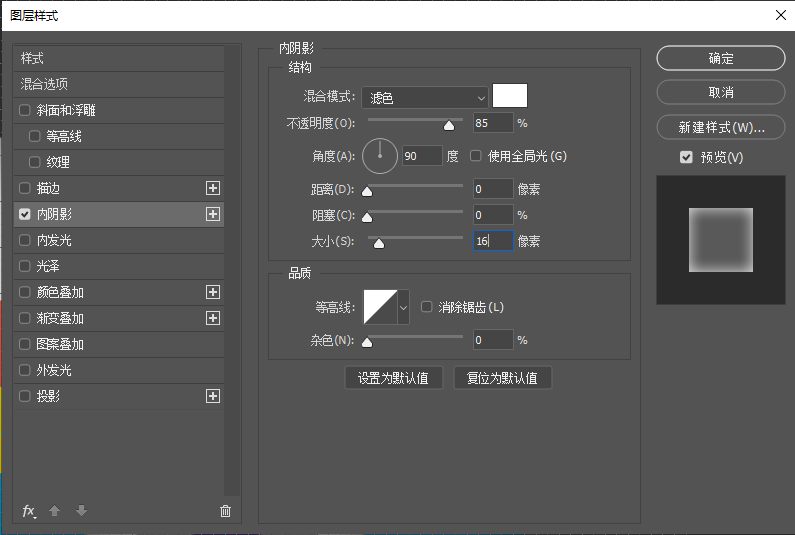Enable the 等高线 sub-option checkbox

pos(34,136)
